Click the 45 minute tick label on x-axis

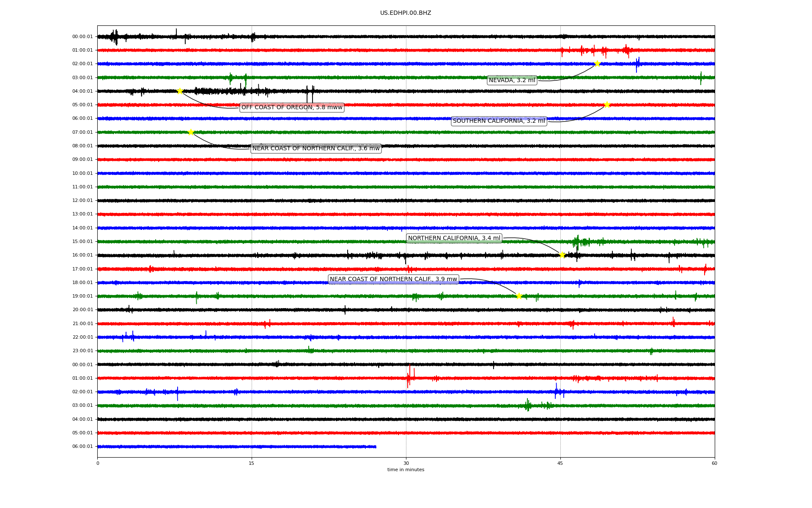(560, 463)
